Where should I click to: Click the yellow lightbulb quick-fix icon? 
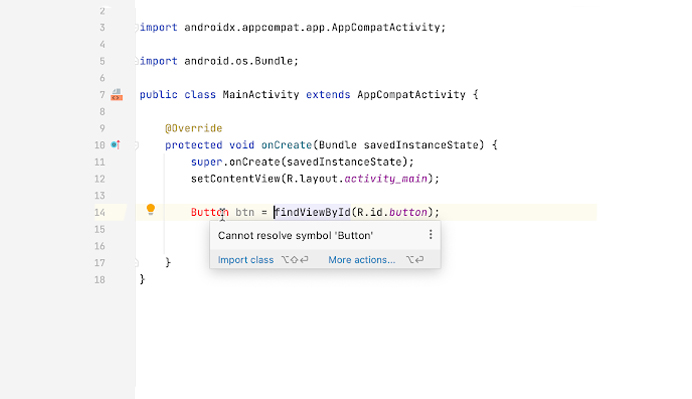pos(150,209)
